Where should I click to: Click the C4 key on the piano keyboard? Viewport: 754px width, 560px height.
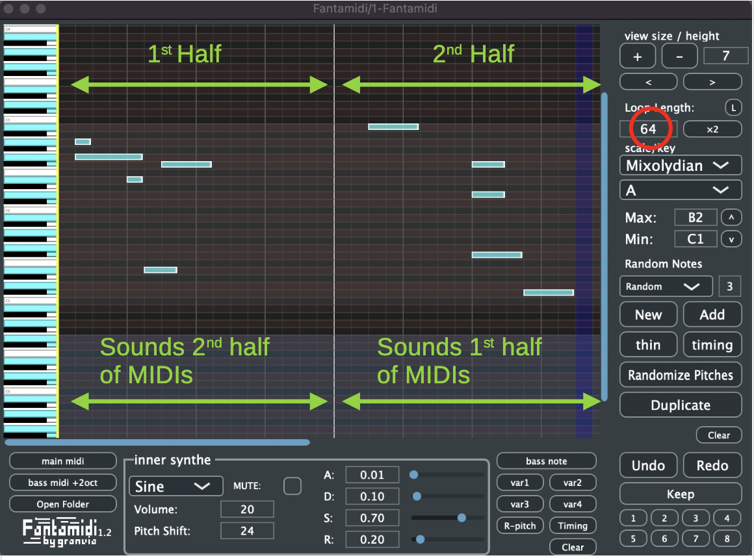pos(30,30)
